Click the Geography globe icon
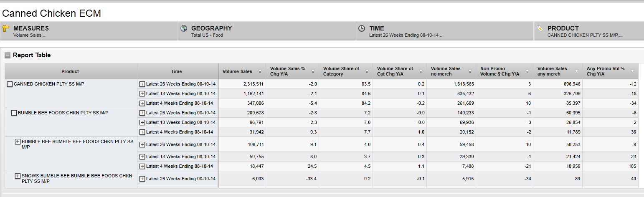The height and width of the screenshot is (197, 644). [x=184, y=28]
